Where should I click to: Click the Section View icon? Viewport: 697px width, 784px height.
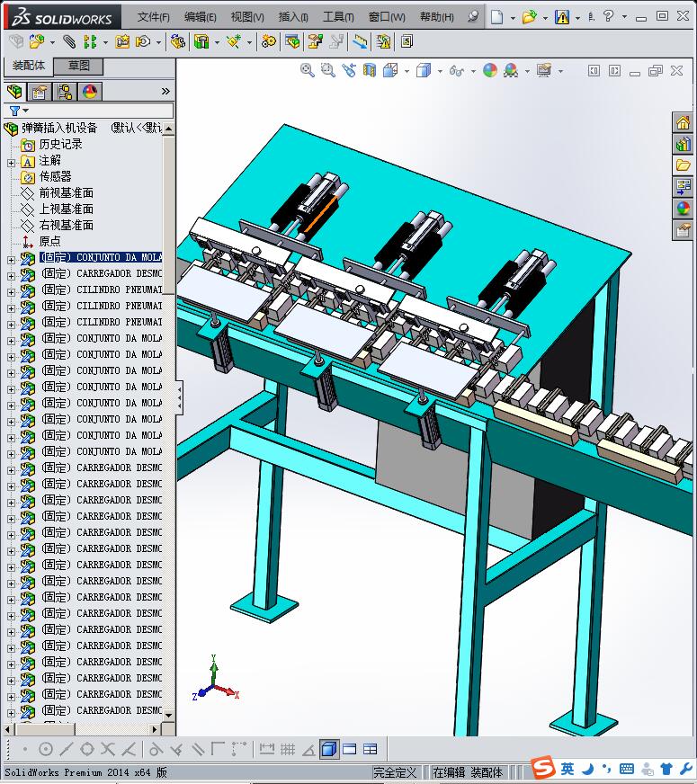tap(369, 70)
